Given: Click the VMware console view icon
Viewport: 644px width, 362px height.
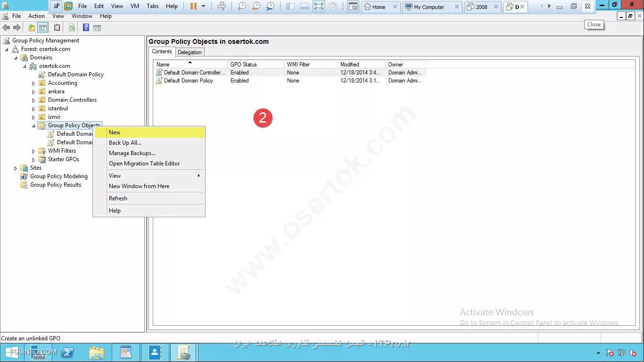Looking at the screenshot, I should (x=353, y=6).
